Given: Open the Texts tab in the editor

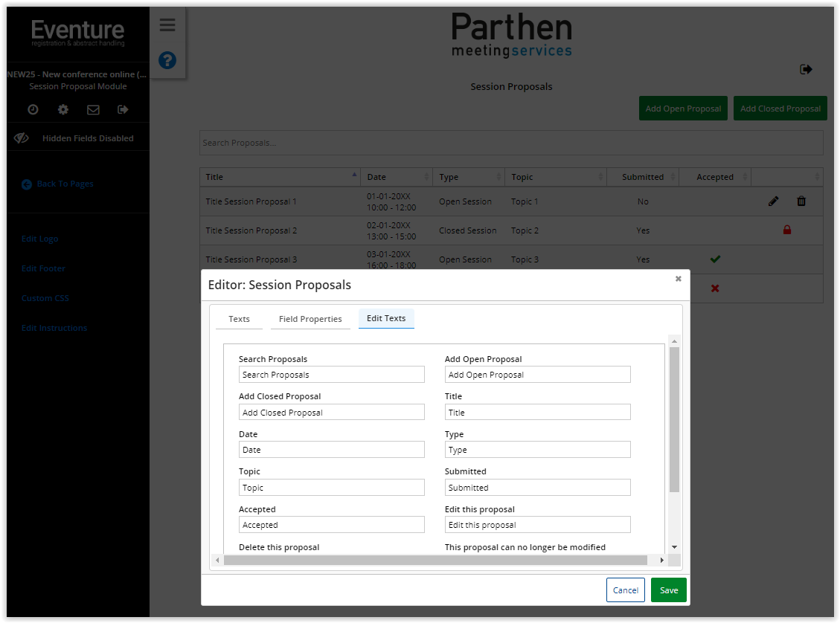Looking at the screenshot, I should pyautogui.click(x=239, y=318).
